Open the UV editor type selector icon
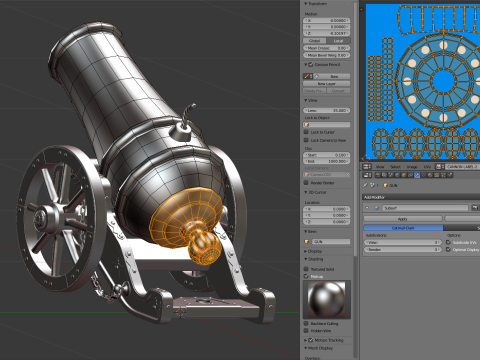This screenshot has height=360, width=480. pyautogui.click(x=367, y=167)
